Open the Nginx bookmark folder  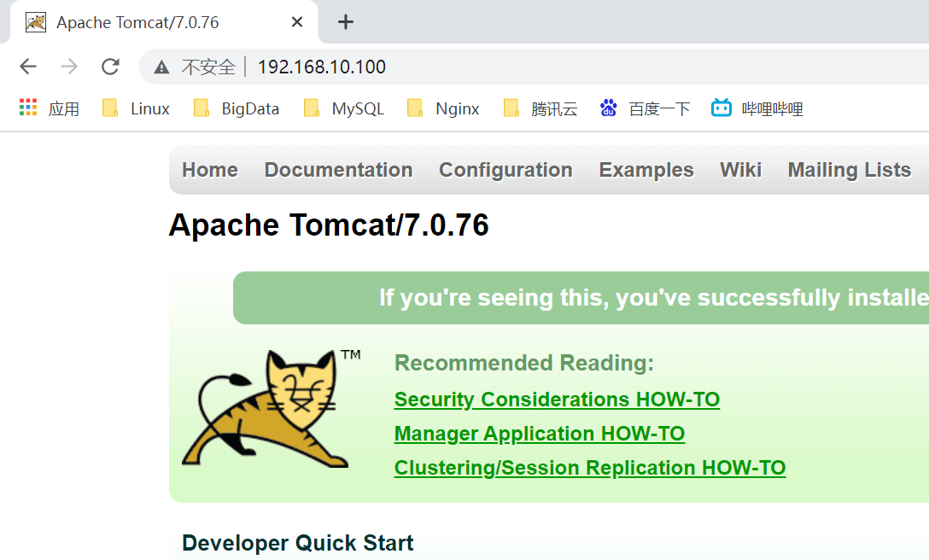pos(443,108)
